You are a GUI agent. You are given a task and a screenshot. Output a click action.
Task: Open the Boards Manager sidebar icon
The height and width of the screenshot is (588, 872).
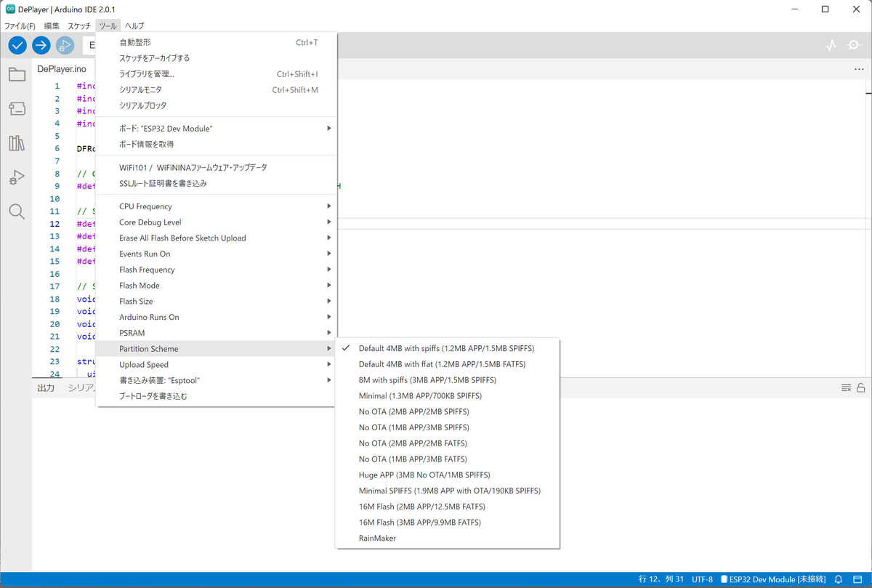click(x=17, y=109)
